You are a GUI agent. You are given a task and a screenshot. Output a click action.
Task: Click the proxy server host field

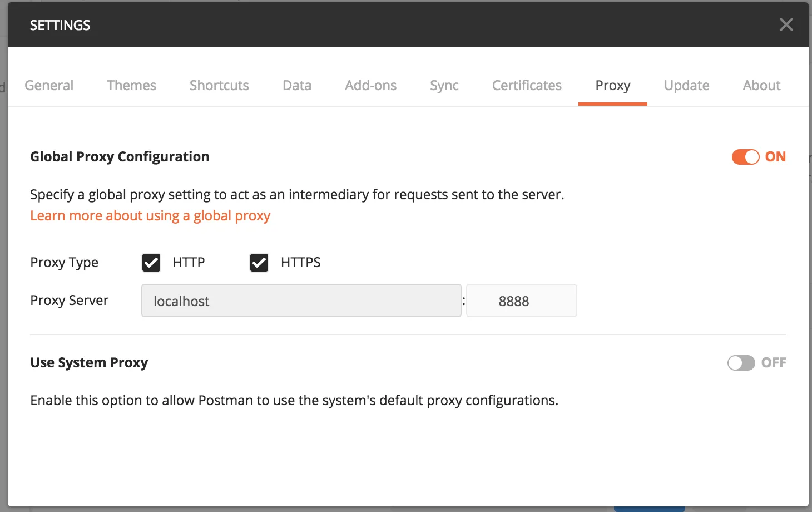pyautogui.click(x=301, y=301)
